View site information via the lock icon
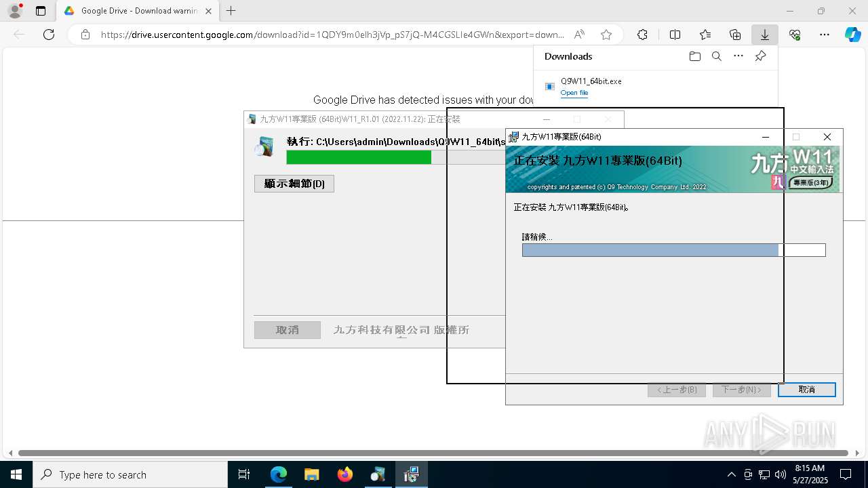 [85, 35]
